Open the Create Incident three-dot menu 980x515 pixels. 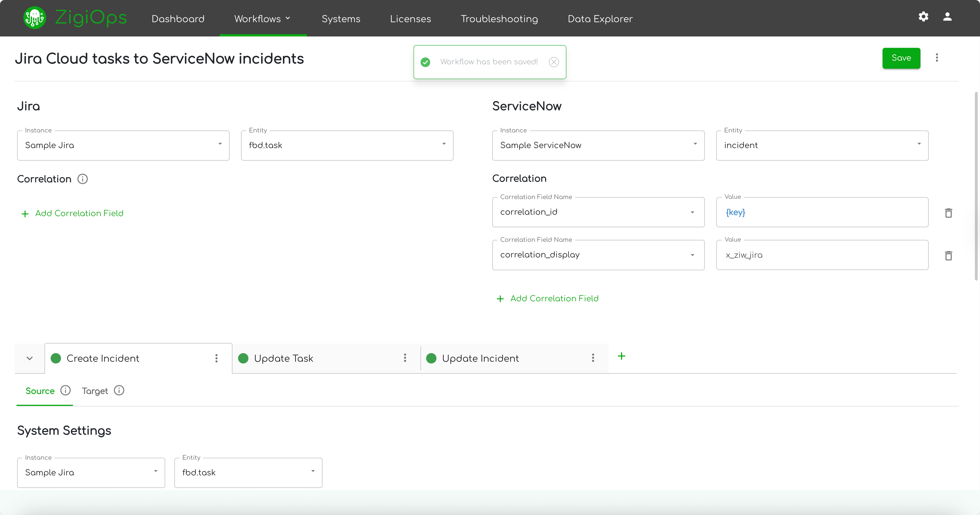point(217,358)
